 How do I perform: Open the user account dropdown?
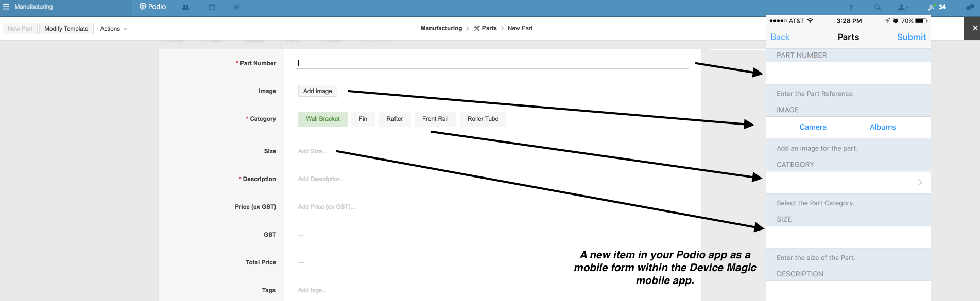click(x=903, y=8)
